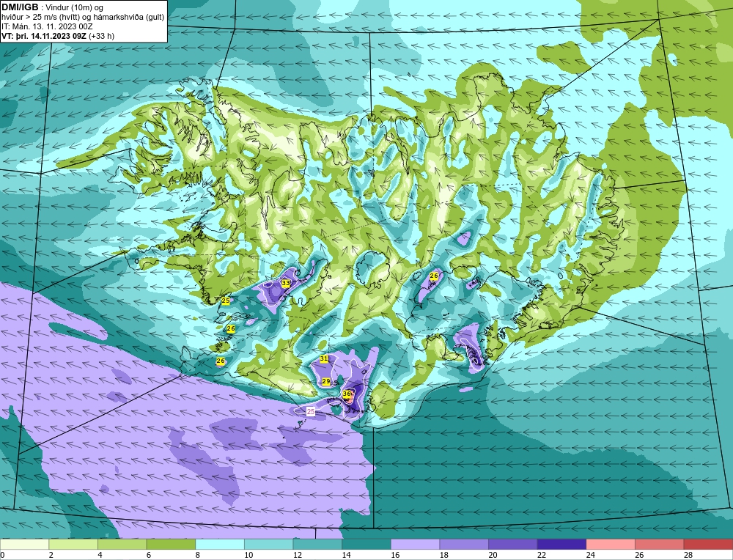Pick the medium purple 18–20 m/s legend swatch
The height and width of the screenshot is (560, 733).
pyautogui.click(x=464, y=545)
